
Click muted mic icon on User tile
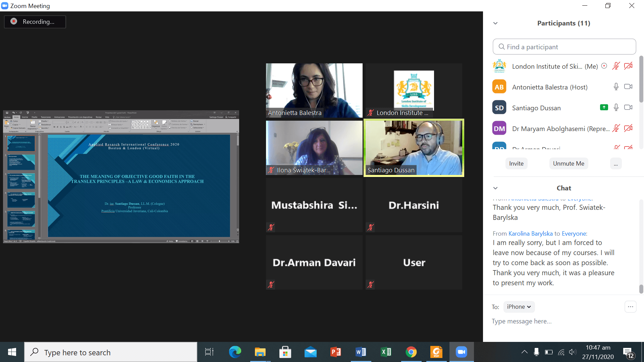tap(370, 285)
